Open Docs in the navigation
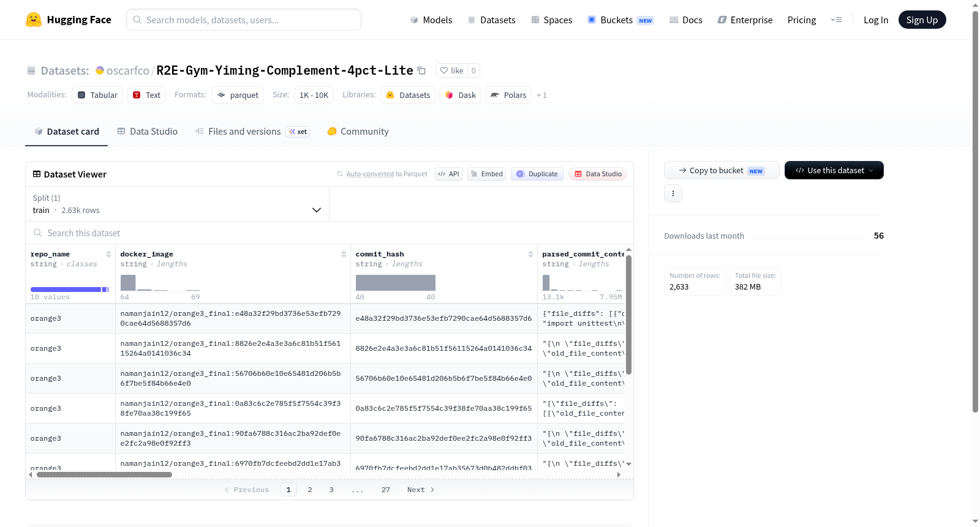 click(x=685, y=20)
